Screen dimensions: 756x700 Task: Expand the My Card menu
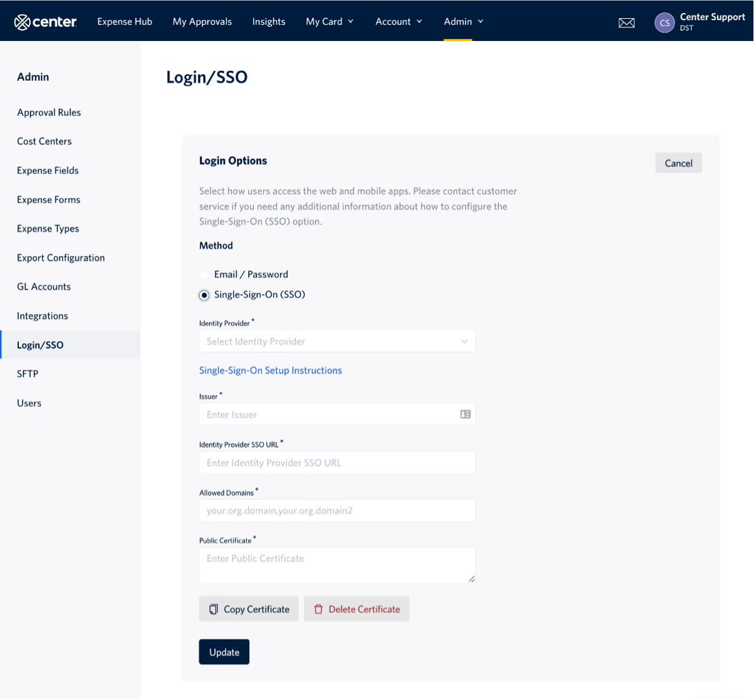coord(329,21)
